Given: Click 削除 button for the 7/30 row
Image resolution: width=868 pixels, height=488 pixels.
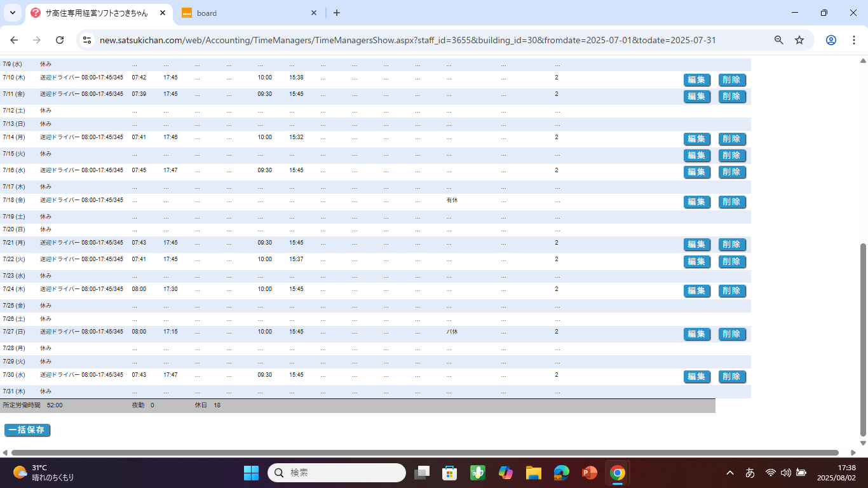Looking at the screenshot, I should (x=731, y=377).
